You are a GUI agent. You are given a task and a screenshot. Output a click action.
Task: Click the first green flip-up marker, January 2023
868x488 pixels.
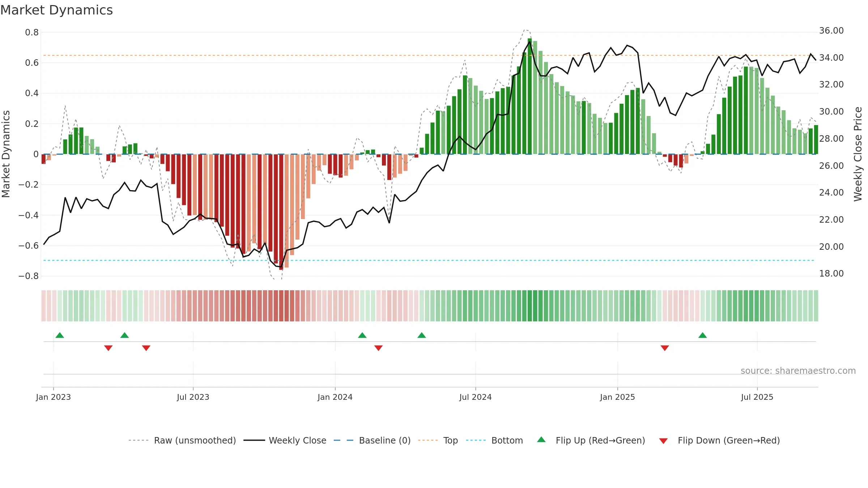click(60, 335)
